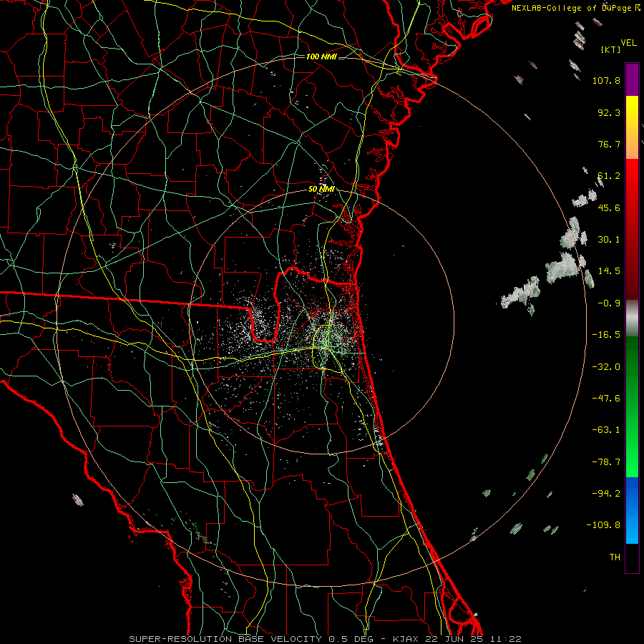
Task: Click the 107.8 legend value
Action: tap(606, 80)
